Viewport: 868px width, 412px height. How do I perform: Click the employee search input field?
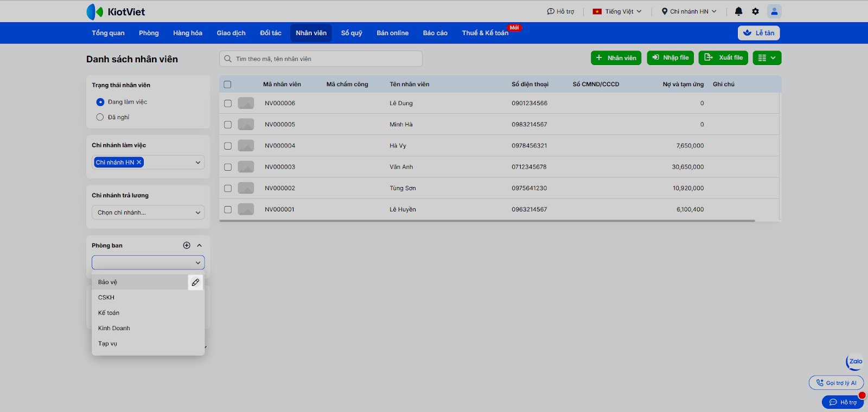pyautogui.click(x=321, y=59)
